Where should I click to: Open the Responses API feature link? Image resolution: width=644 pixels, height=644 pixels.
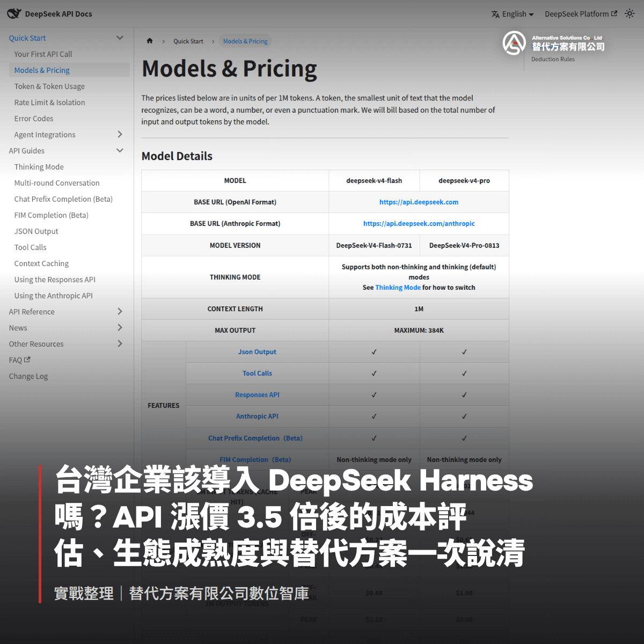point(257,395)
